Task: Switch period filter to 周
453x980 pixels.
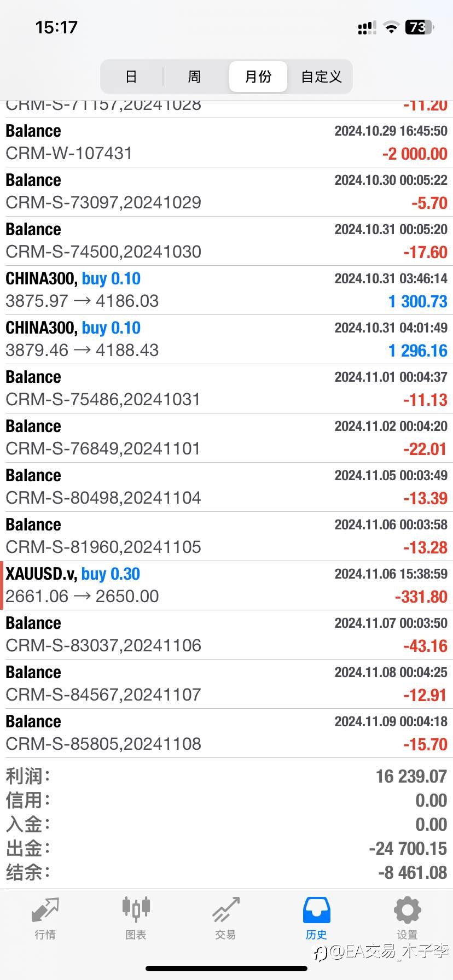Action: coord(194,77)
